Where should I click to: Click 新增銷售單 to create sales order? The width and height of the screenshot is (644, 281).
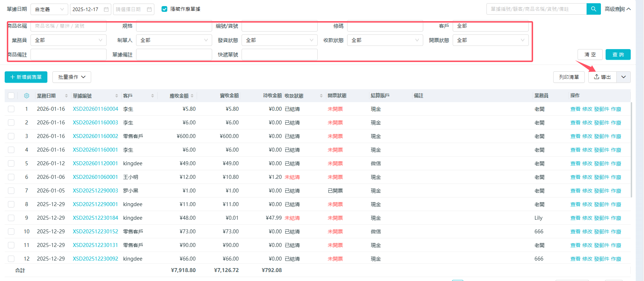[26, 77]
